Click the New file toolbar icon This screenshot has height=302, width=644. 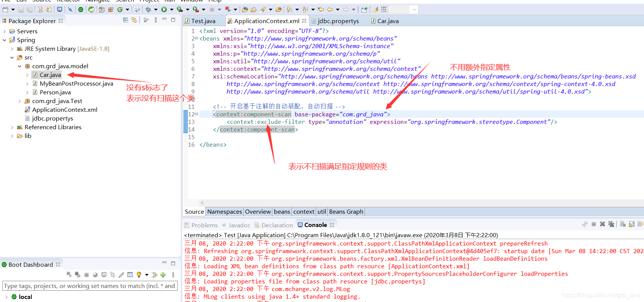(5, 9)
